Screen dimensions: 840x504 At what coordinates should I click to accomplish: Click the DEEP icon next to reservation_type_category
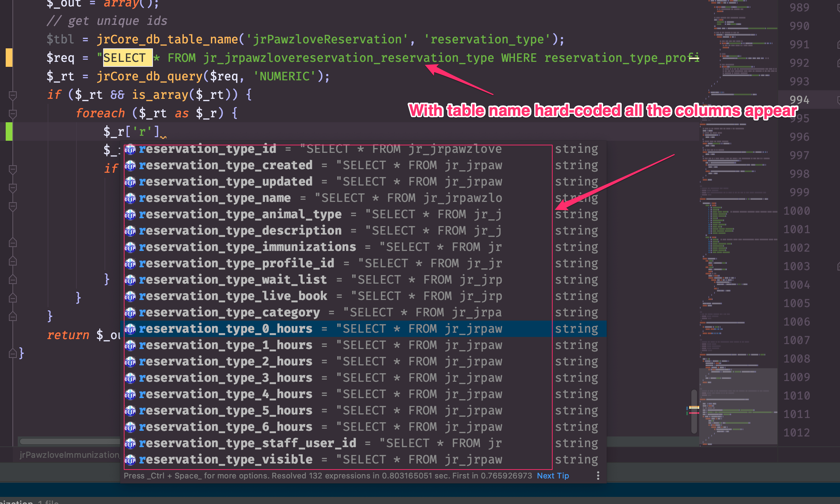coord(130,313)
